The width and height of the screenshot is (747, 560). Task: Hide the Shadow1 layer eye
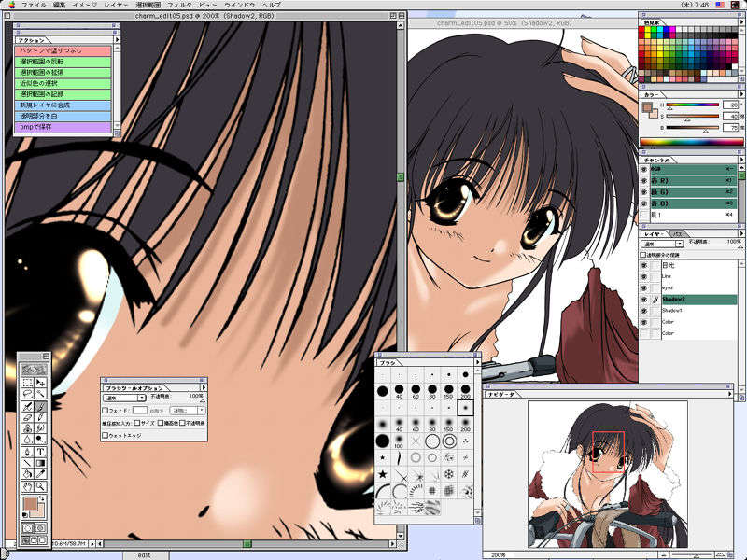point(644,311)
